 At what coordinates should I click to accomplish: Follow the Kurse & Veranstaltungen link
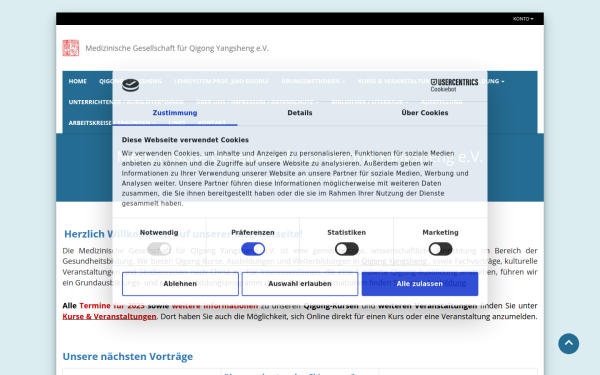[x=109, y=316]
